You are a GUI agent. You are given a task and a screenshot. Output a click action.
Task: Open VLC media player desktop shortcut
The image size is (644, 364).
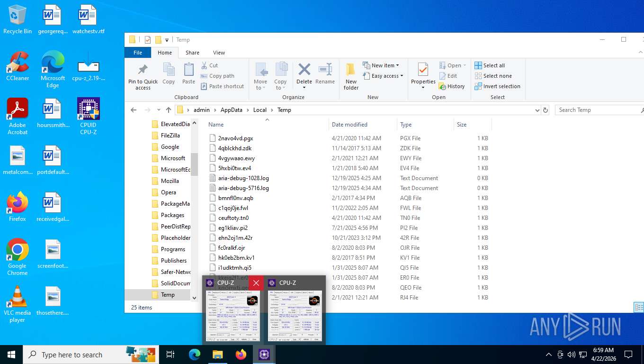pos(18,304)
